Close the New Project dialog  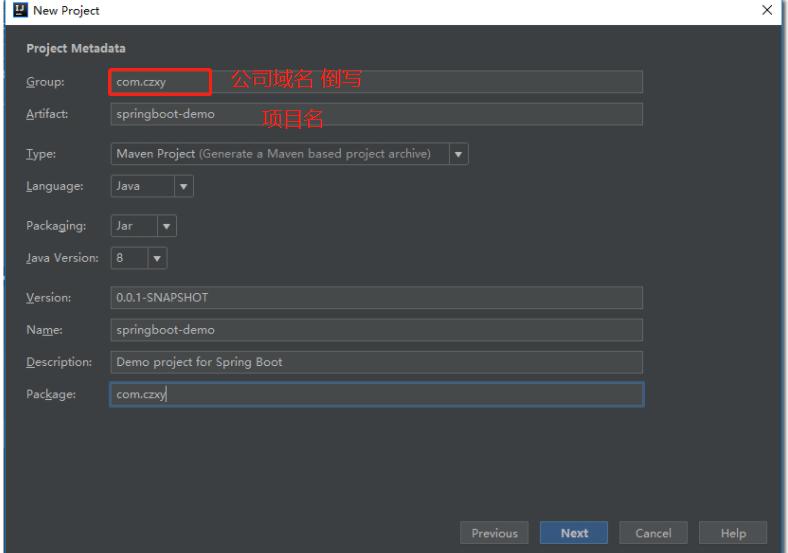point(767,10)
